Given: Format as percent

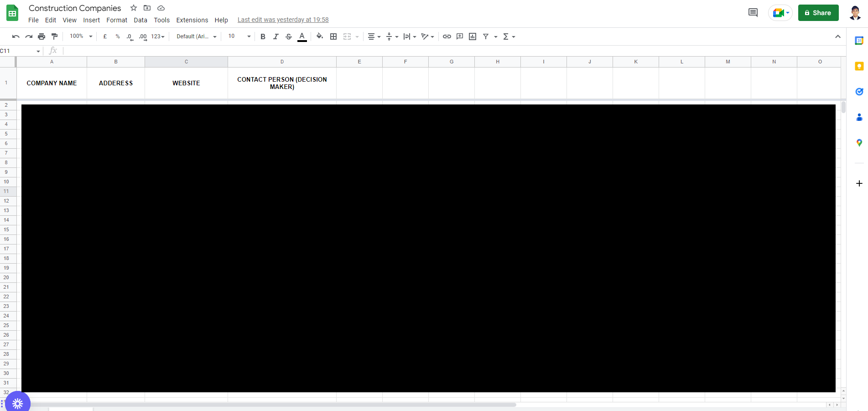Looking at the screenshot, I should pyautogui.click(x=118, y=36).
